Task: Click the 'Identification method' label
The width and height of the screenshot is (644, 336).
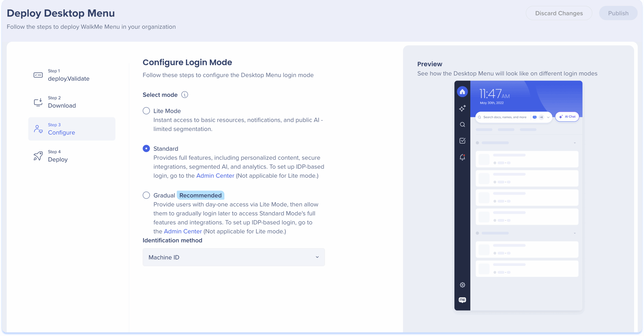Action: pyautogui.click(x=172, y=240)
